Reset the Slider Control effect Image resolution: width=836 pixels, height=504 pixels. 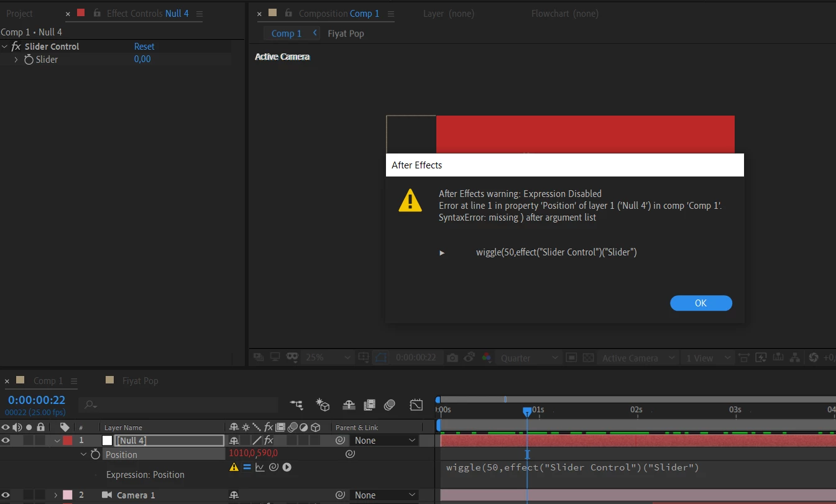click(x=144, y=47)
